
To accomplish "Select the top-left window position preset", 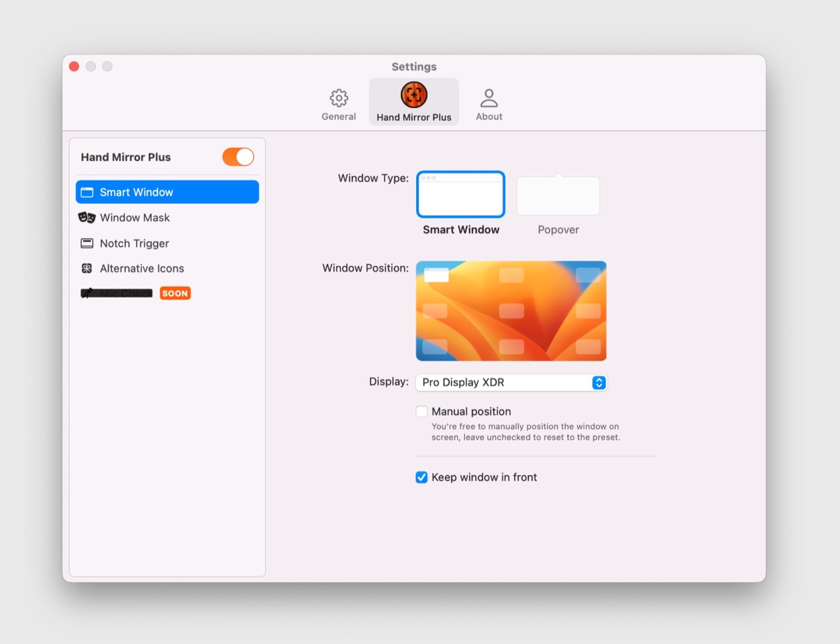I will tap(436, 275).
